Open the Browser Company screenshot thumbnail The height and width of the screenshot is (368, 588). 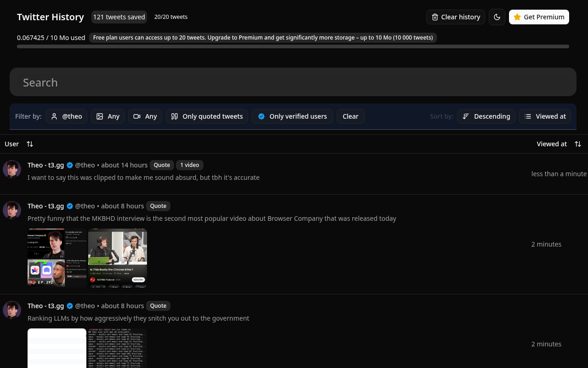(57, 258)
